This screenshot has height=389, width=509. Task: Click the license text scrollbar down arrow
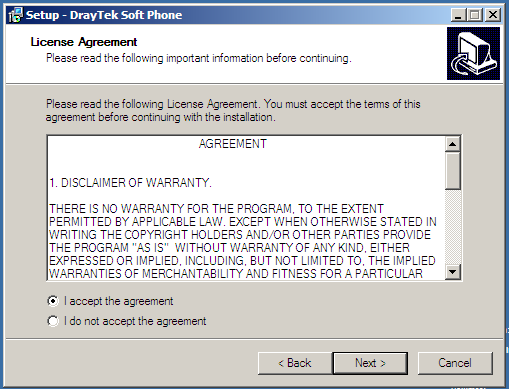(x=453, y=272)
